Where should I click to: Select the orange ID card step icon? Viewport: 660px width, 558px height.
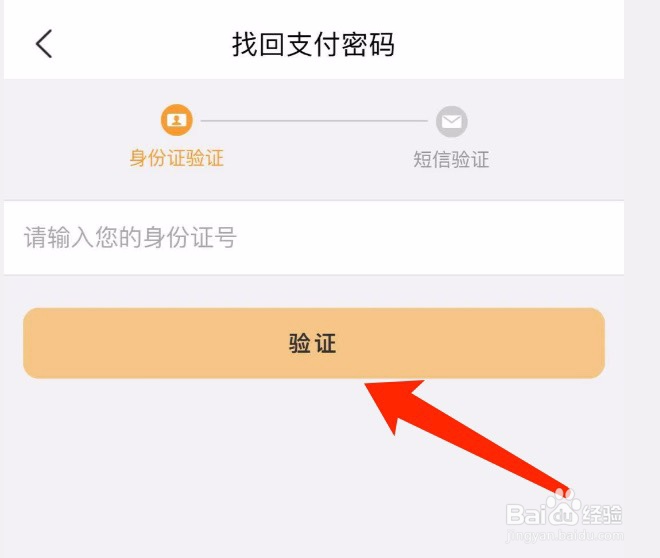click(x=177, y=120)
